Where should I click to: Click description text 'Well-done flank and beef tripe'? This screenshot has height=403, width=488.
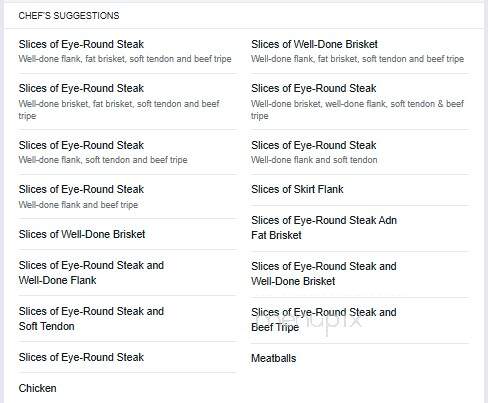tap(78, 205)
